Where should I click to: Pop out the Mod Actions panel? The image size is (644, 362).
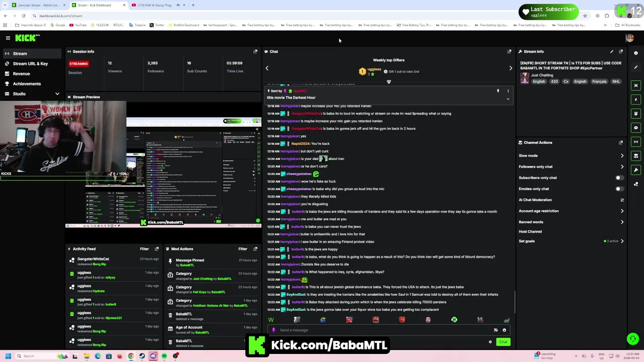point(255,249)
